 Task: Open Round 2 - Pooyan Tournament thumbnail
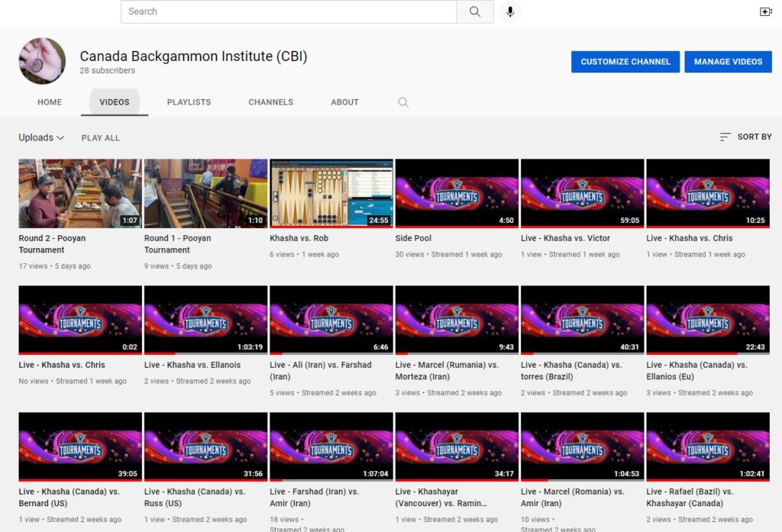[x=80, y=193]
